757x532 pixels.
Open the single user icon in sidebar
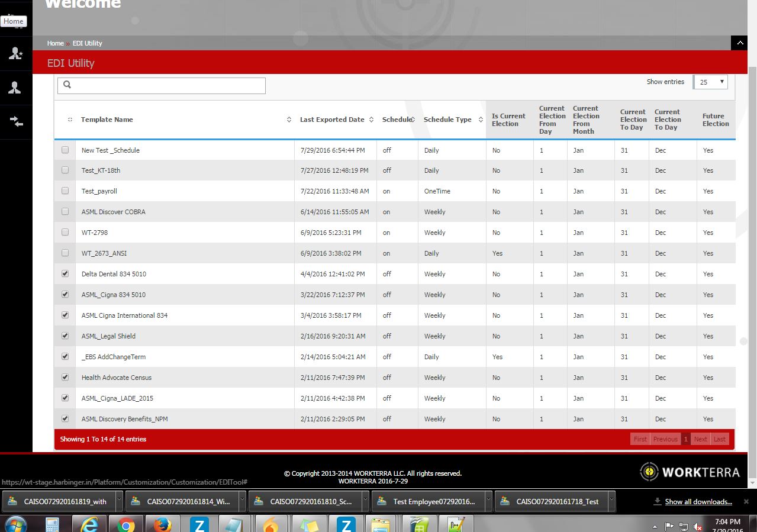[15, 88]
